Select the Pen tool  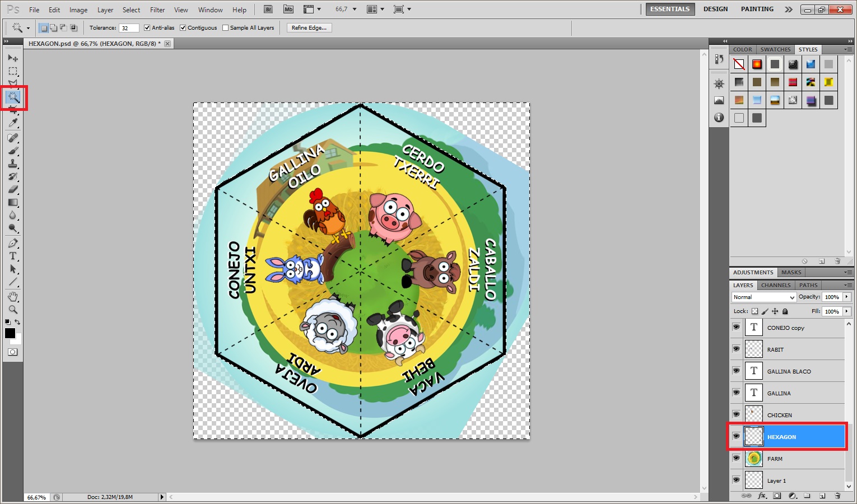pos(13,243)
